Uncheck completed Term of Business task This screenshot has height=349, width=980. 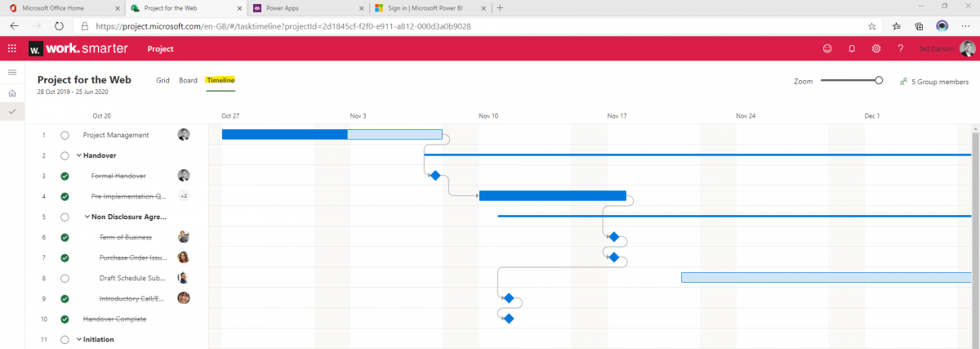pos(65,237)
